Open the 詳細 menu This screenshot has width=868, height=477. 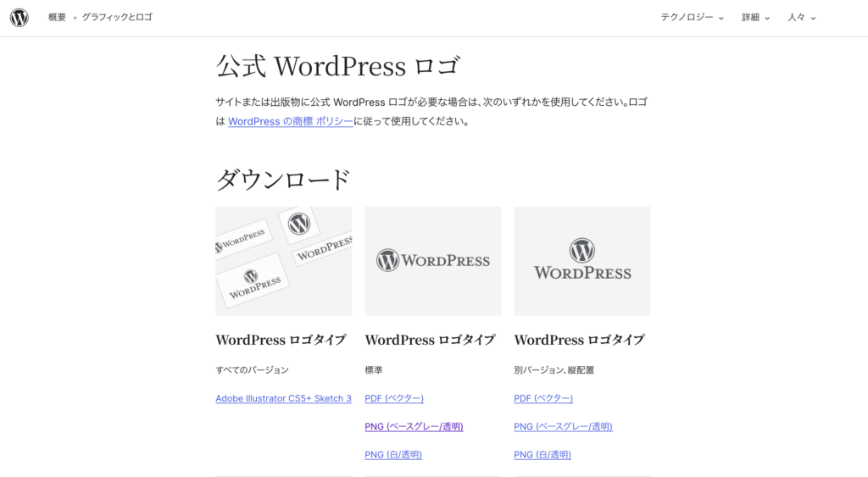coord(755,17)
